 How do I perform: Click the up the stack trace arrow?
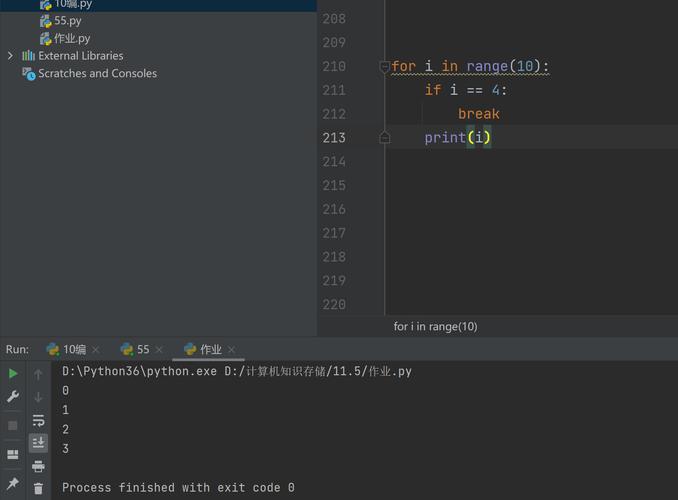pos(38,374)
